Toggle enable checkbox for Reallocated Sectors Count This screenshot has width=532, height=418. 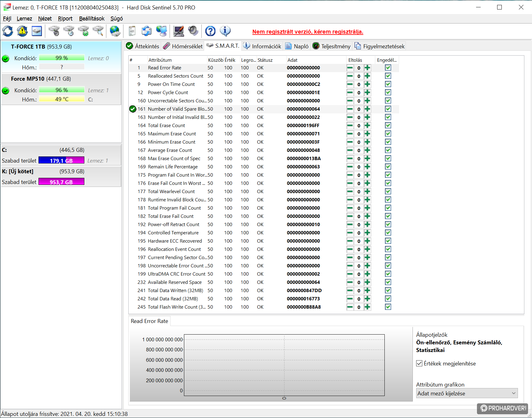tap(388, 76)
